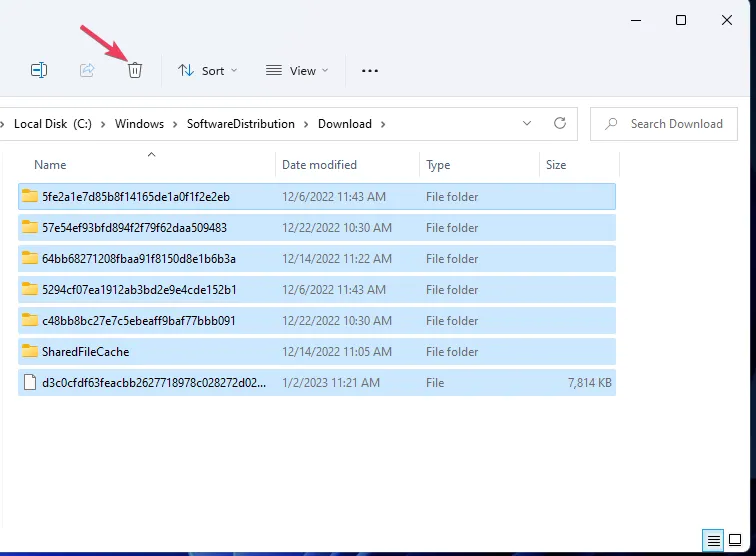Screen dimensions: 756x556
Task: Sort by the Type column header
Action: point(438,165)
